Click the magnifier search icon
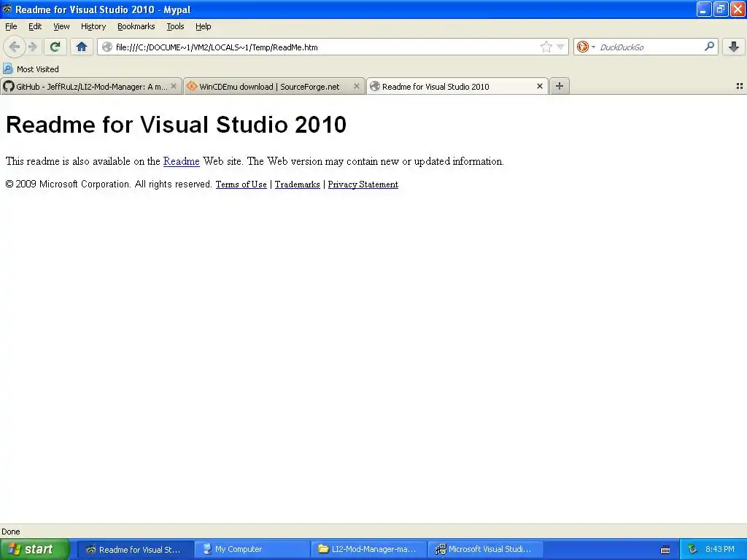The width and height of the screenshot is (747, 560). 709,47
